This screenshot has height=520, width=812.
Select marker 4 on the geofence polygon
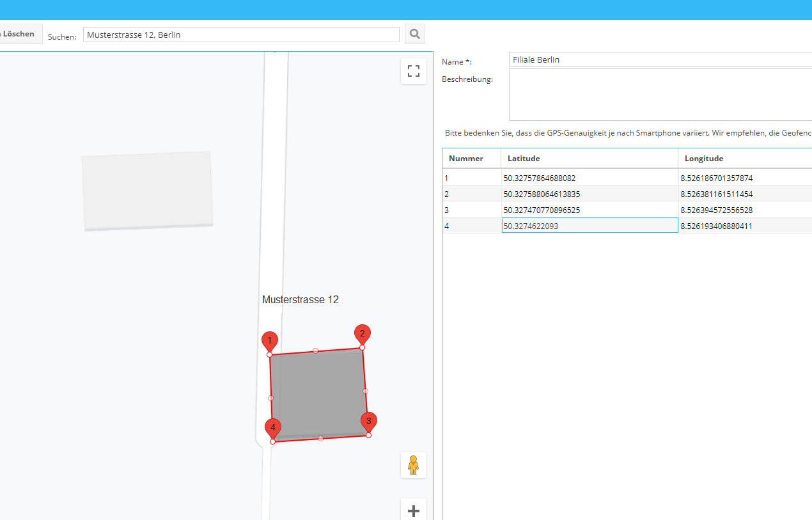tap(272, 426)
